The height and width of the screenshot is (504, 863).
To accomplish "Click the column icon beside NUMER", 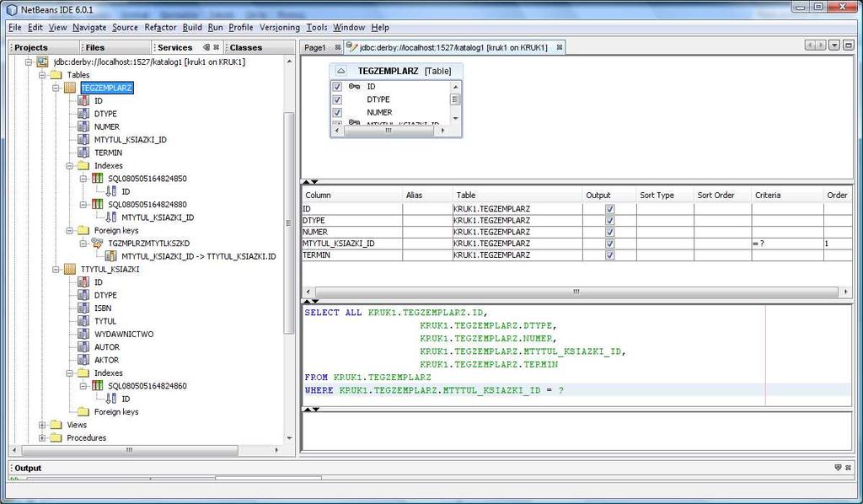I will [83, 126].
